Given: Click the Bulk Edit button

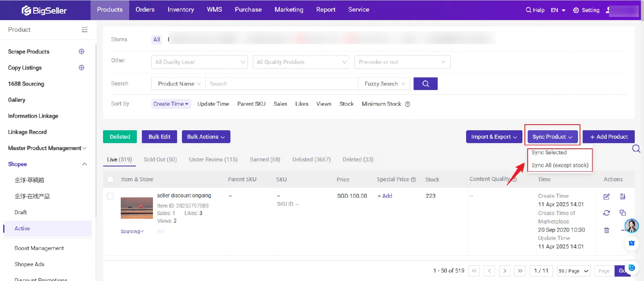Looking at the screenshot, I should click(x=159, y=137).
